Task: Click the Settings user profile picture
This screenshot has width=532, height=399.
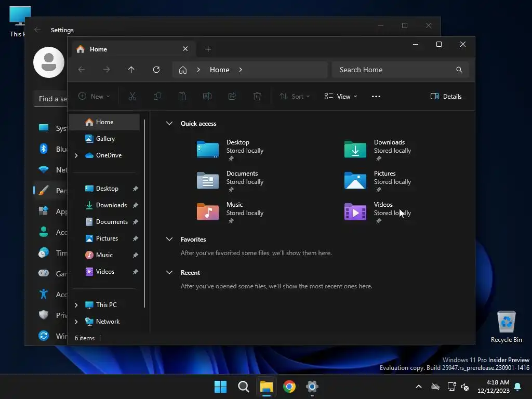Action: (49, 62)
